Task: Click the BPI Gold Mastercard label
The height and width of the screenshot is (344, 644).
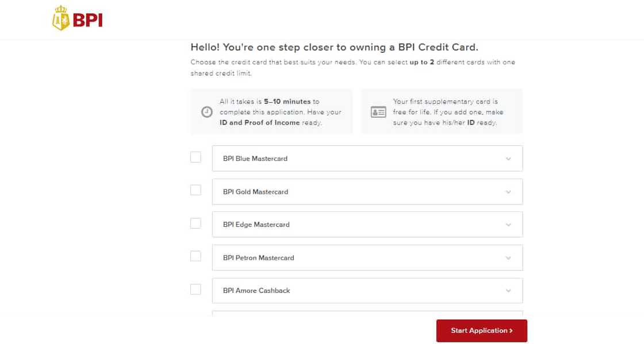Action: tap(255, 192)
